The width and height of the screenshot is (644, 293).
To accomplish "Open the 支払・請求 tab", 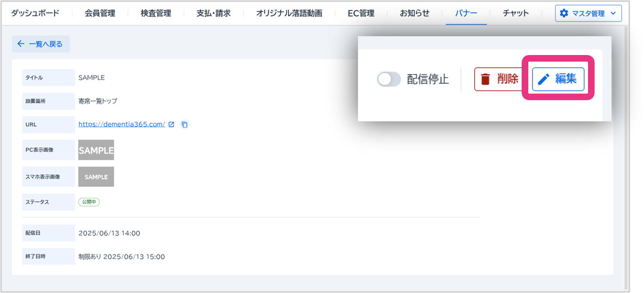I will (214, 13).
